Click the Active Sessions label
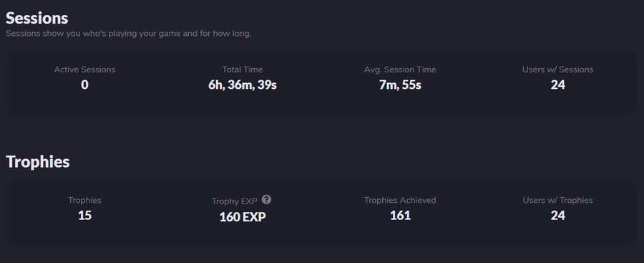The height and width of the screenshot is (263, 644). coord(84,70)
